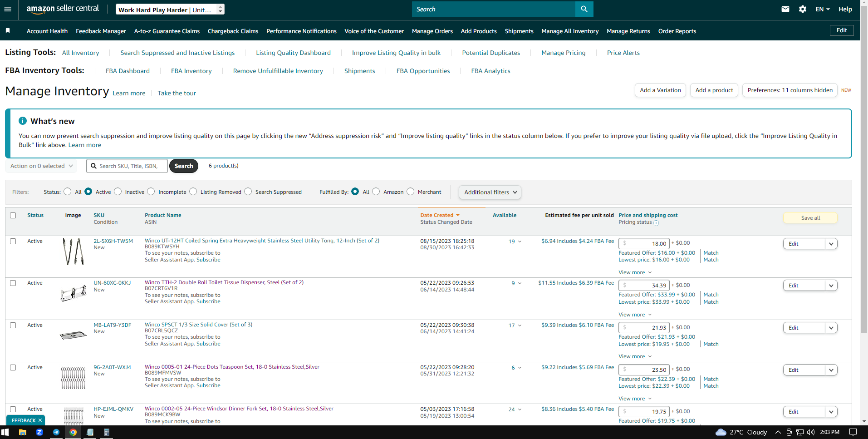Open FBA Inventory tools link
The height and width of the screenshot is (439, 868).
coord(191,71)
